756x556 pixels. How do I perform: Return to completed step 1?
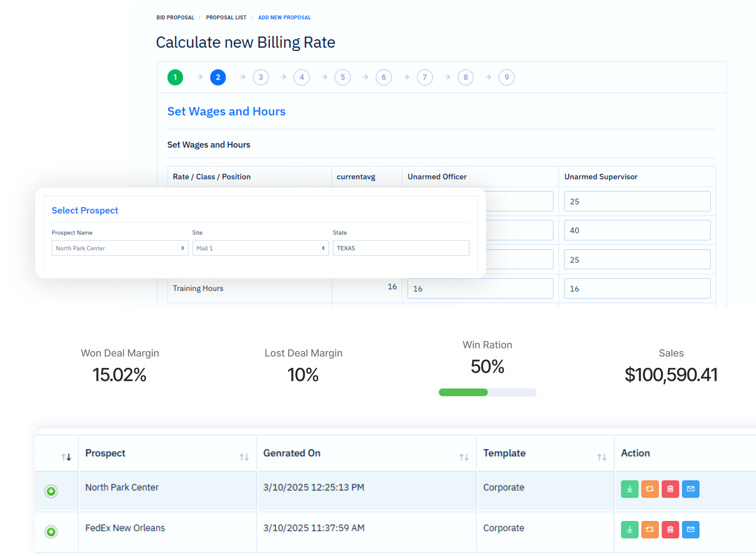(x=175, y=78)
